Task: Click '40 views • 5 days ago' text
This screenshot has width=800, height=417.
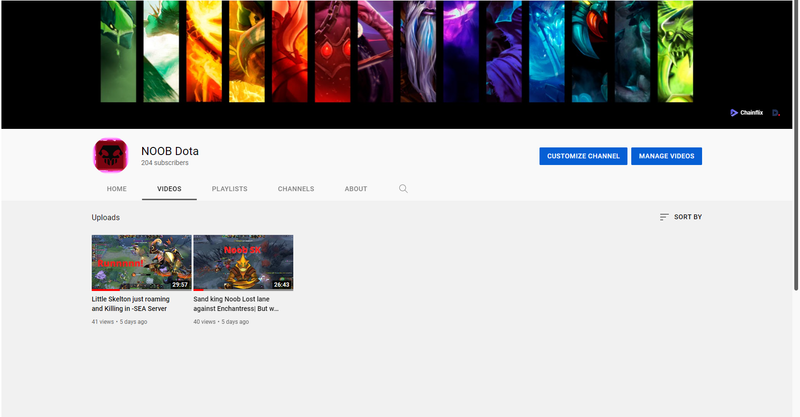Action: (x=221, y=322)
